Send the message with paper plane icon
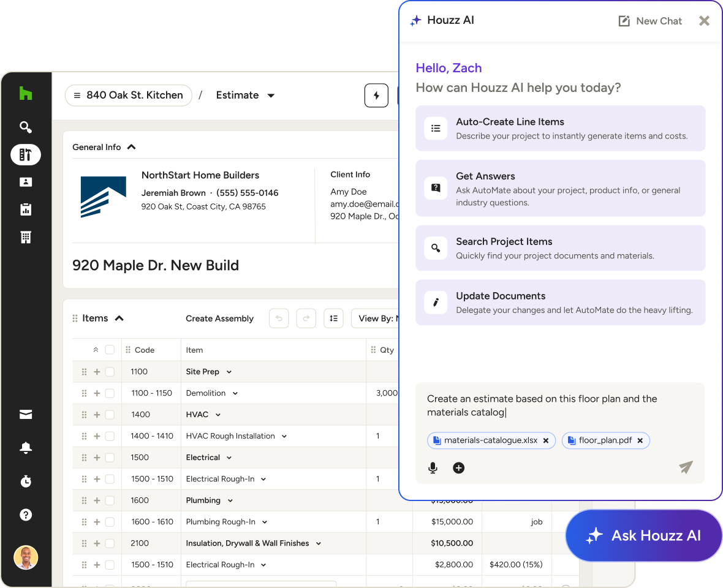This screenshot has width=723, height=588. click(x=686, y=467)
